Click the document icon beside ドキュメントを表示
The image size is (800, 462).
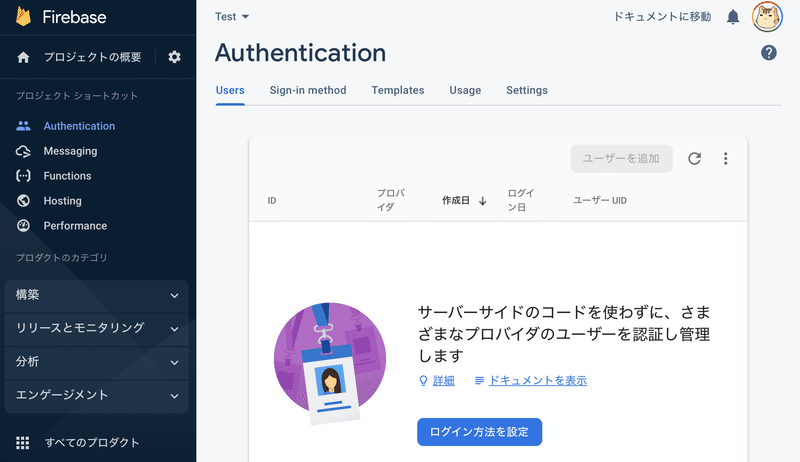479,381
